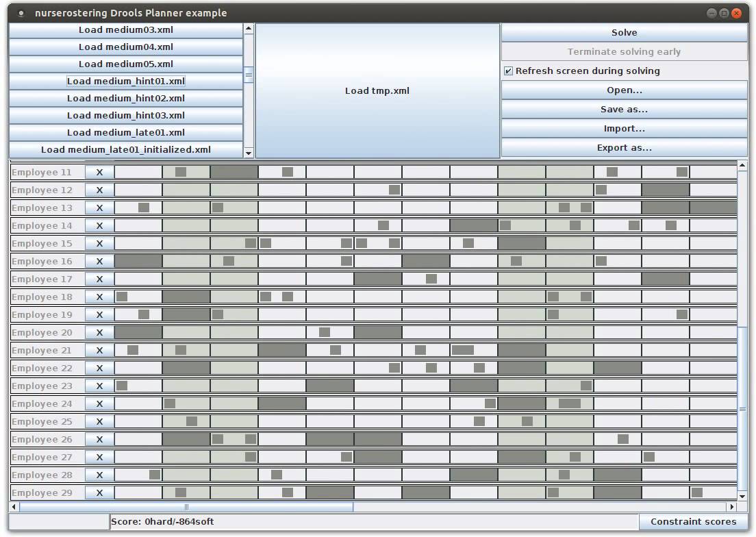Click the dataset list scrollbar thumb

249,75
